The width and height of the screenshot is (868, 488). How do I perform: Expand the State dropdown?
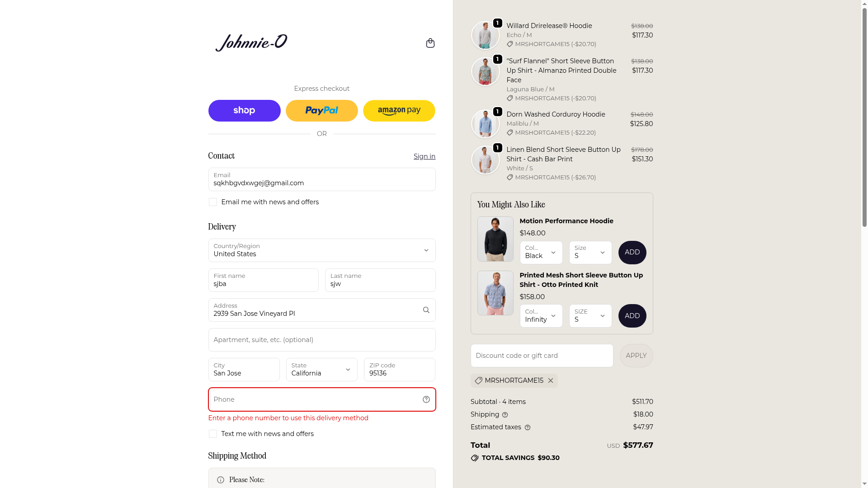pyautogui.click(x=322, y=370)
